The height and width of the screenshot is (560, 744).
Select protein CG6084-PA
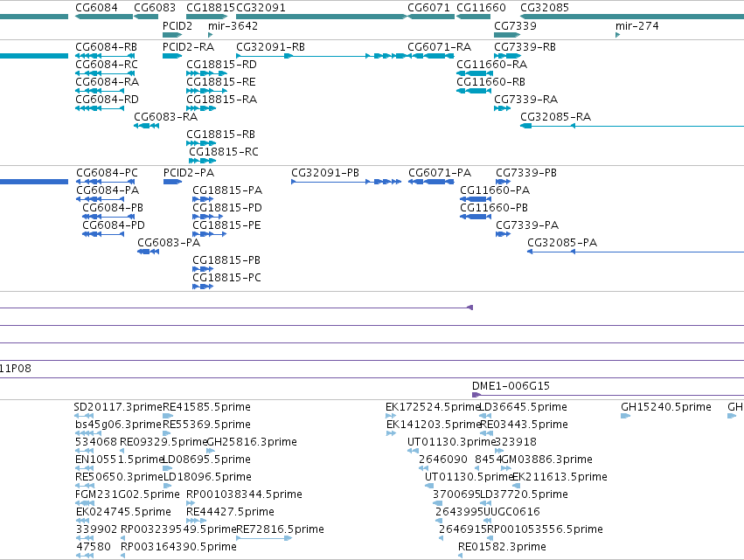108,190
